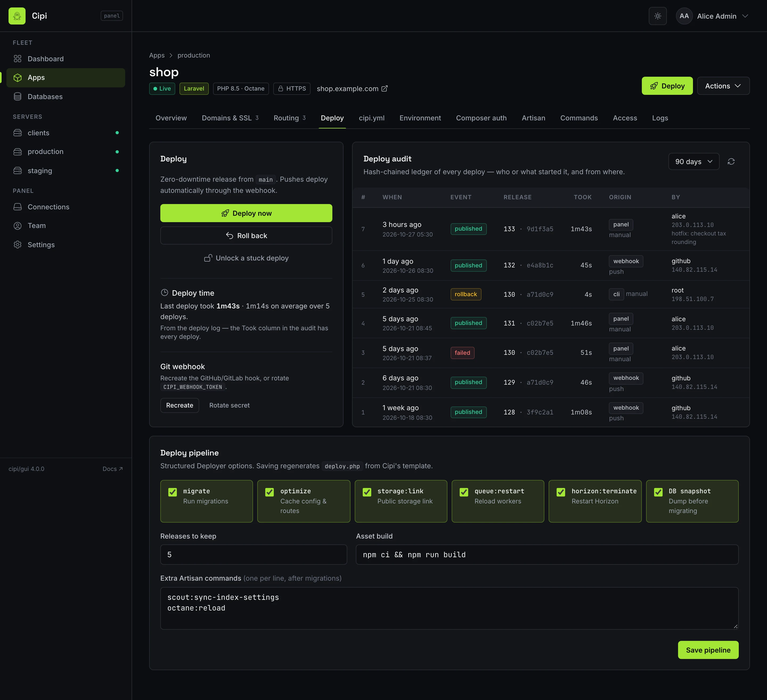Click the Recreate webhook button
This screenshot has height=700, width=767.
179,406
